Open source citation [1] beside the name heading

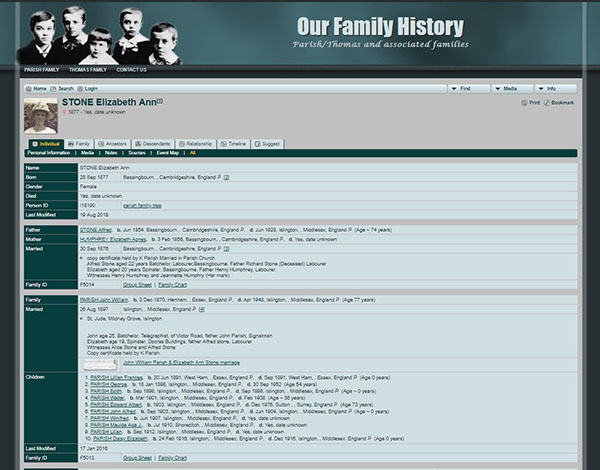coord(160,101)
